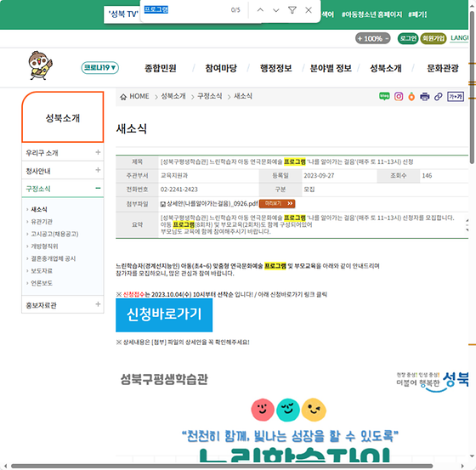Print the page with printer icon
The height and width of the screenshot is (470, 476).
(x=424, y=97)
